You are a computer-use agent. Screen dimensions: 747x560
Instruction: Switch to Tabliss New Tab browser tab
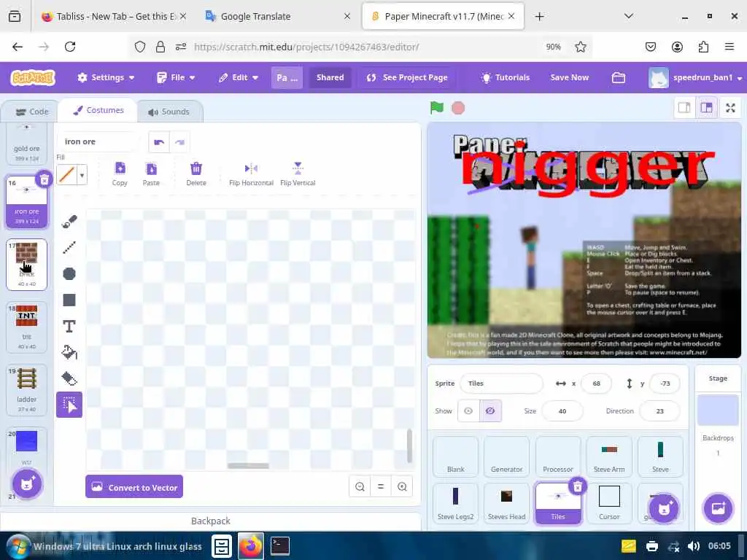pyautogui.click(x=113, y=16)
